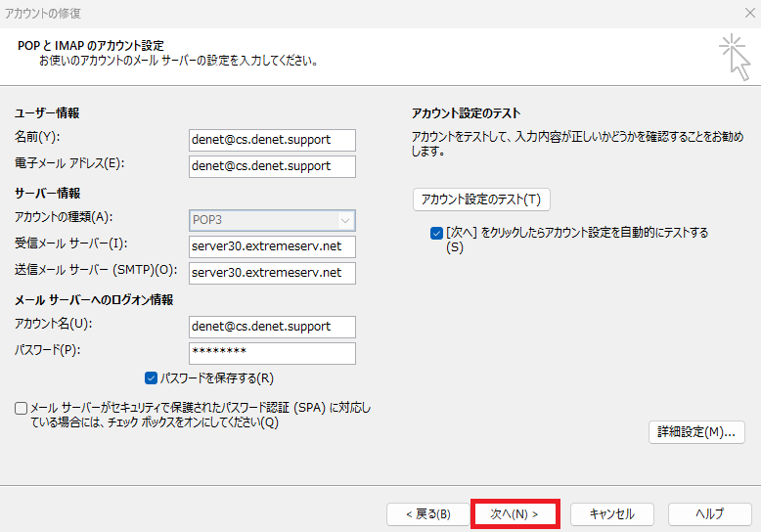The width and height of the screenshot is (761, 532).
Task: Enable the SPA secure password authentication checkbox
Action: 21,408
